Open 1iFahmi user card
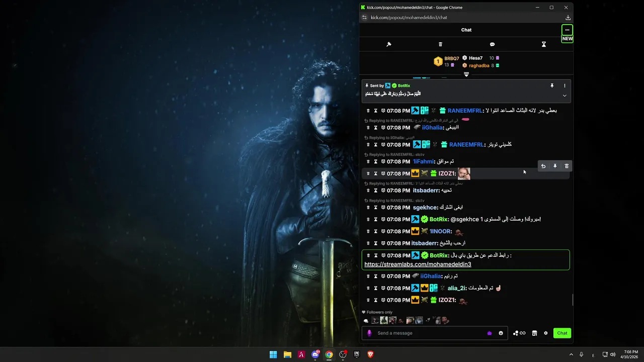Image resolution: width=644 pixels, height=362 pixels. click(x=423, y=162)
